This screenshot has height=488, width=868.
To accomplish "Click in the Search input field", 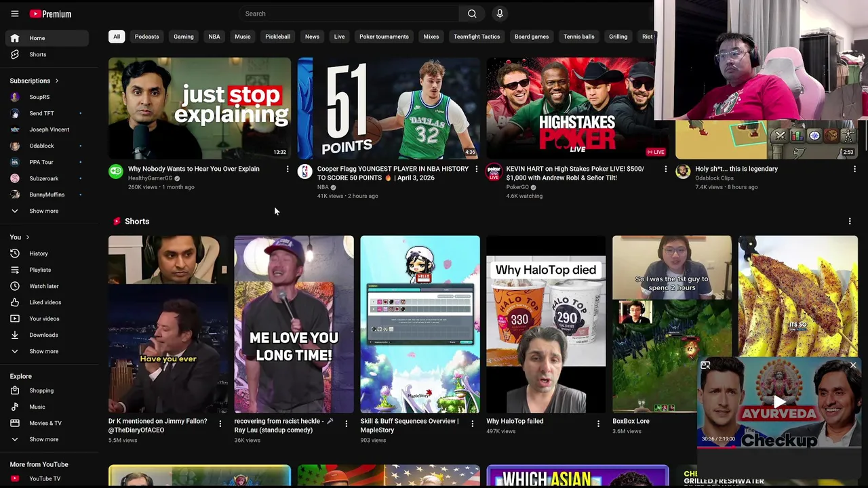I will click(349, 14).
